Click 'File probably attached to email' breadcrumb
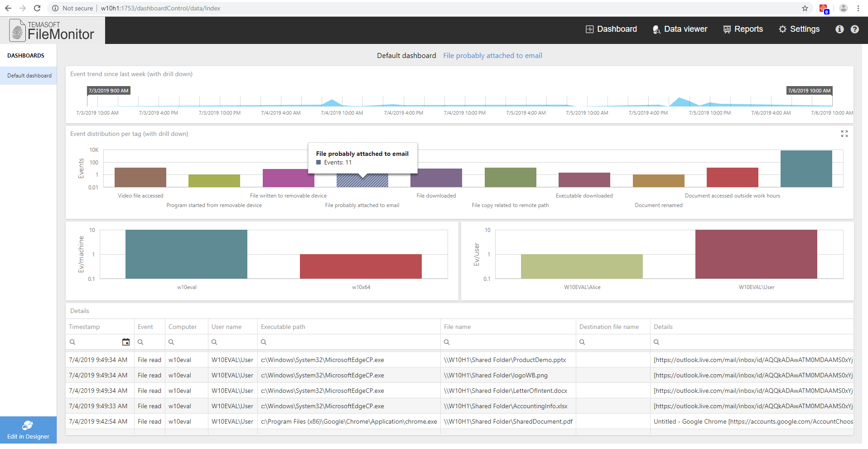868x449 pixels. (492, 55)
